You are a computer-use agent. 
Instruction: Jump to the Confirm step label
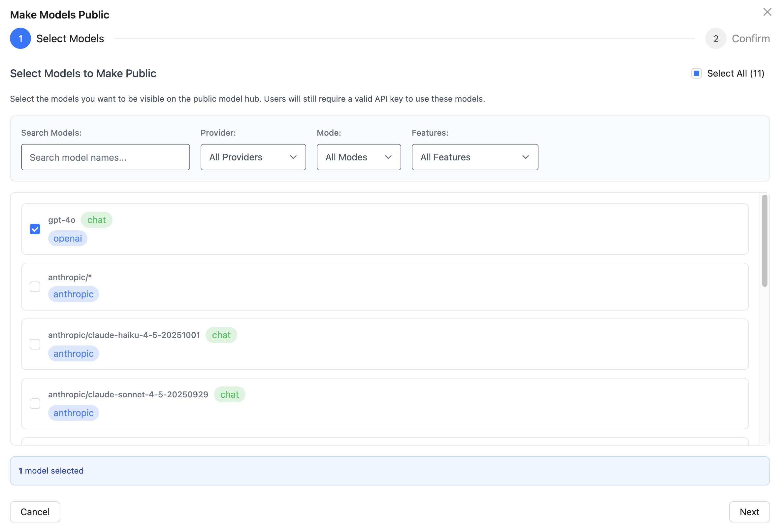pos(750,39)
